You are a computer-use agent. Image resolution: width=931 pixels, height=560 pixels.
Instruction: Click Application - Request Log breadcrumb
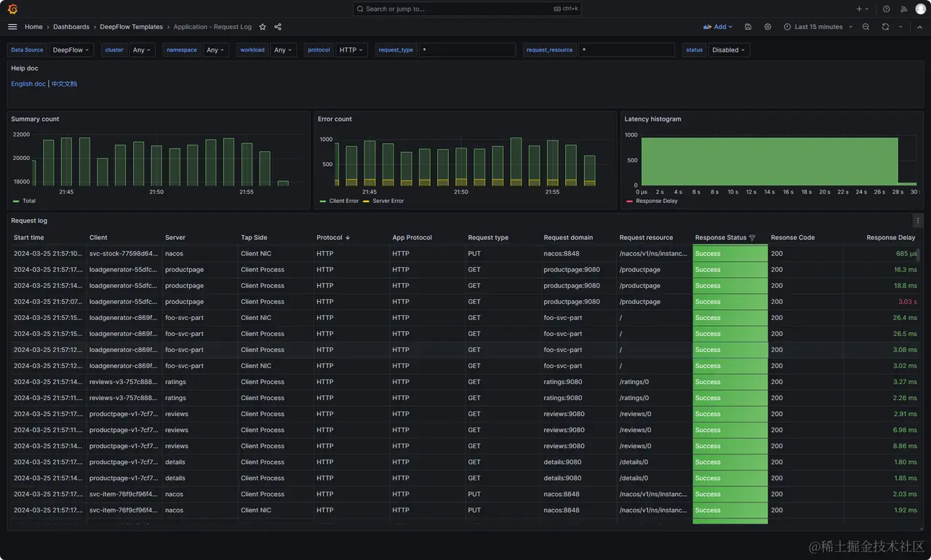[212, 27]
